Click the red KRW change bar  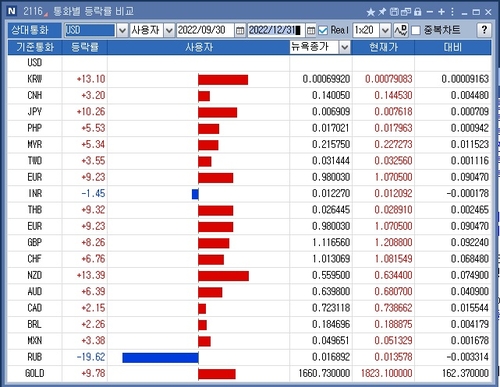tap(223, 80)
